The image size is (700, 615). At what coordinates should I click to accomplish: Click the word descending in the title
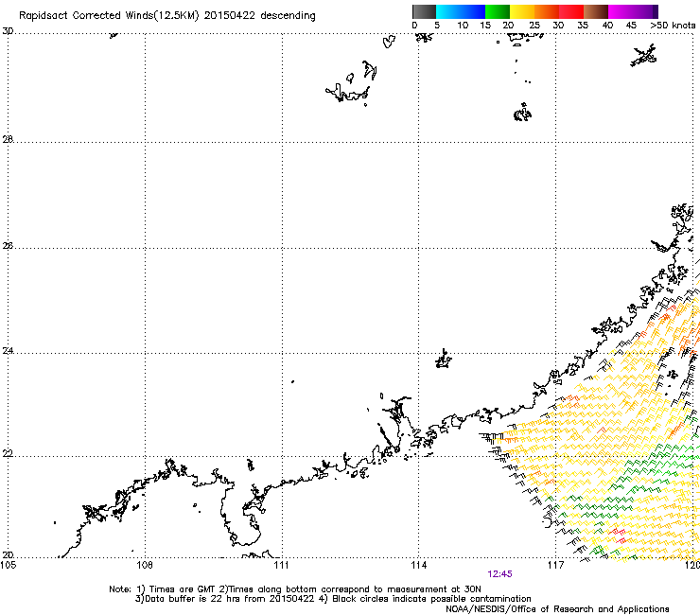tap(288, 16)
